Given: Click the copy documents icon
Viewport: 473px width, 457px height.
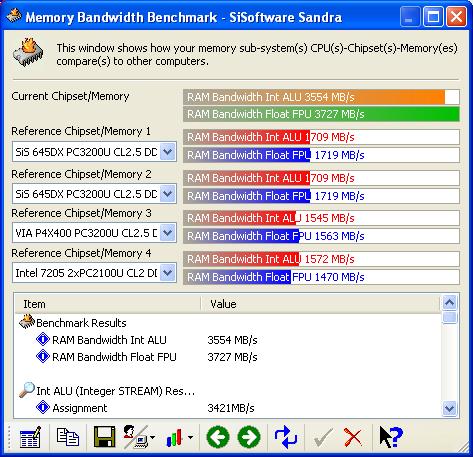Looking at the screenshot, I should (68, 437).
